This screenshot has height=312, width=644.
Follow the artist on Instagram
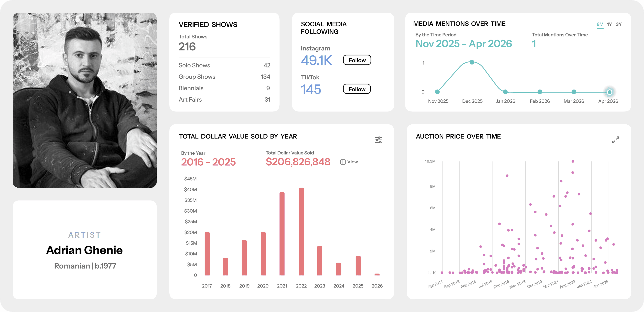click(x=357, y=60)
